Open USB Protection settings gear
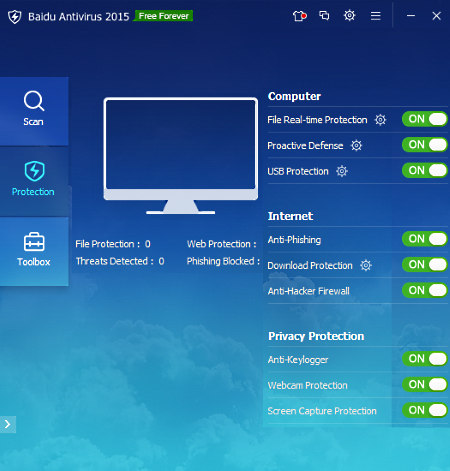 [342, 171]
